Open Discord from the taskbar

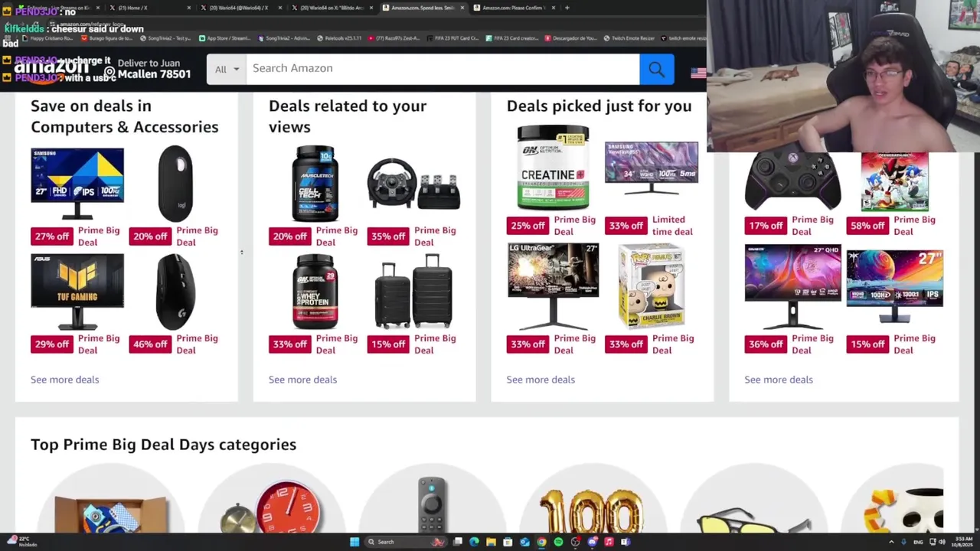[x=592, y=542]
